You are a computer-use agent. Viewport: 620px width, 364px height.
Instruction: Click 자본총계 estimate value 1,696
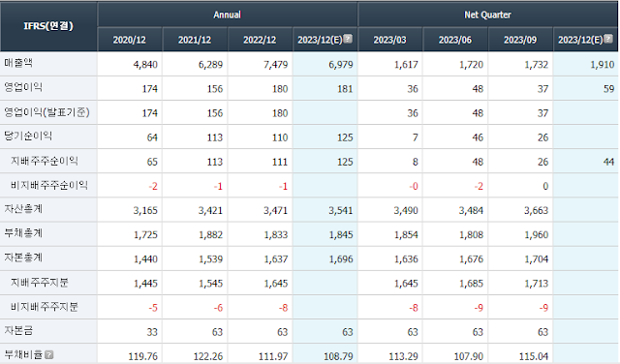341,259
